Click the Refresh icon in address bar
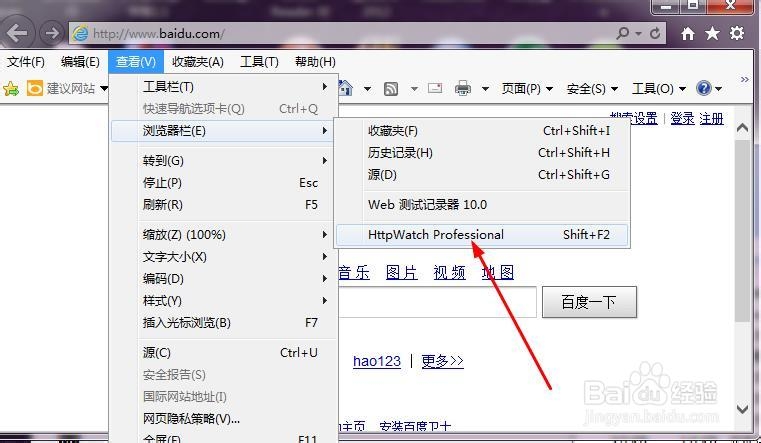This screenshot has width=761, height=443. tap(655, 33)
